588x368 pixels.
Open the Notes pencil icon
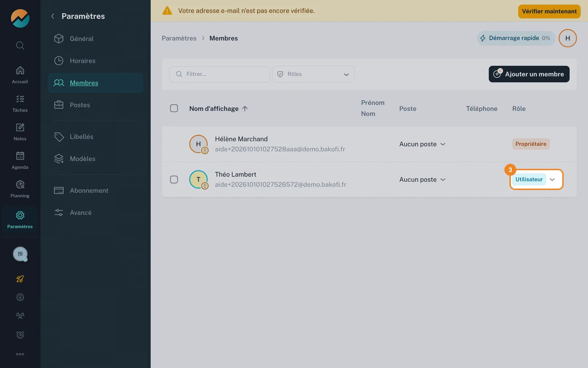point(20,127)
